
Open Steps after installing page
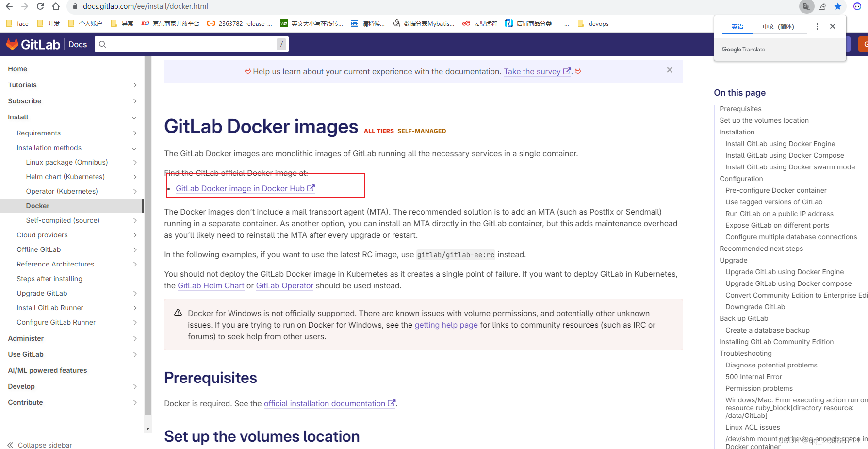(x=49, y=279)
